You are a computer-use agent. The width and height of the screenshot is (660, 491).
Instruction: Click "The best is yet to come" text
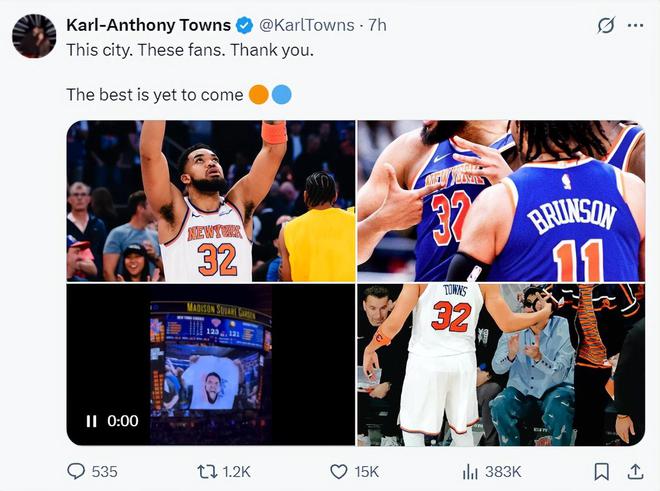pyautogui.click(x=155, y=95)
